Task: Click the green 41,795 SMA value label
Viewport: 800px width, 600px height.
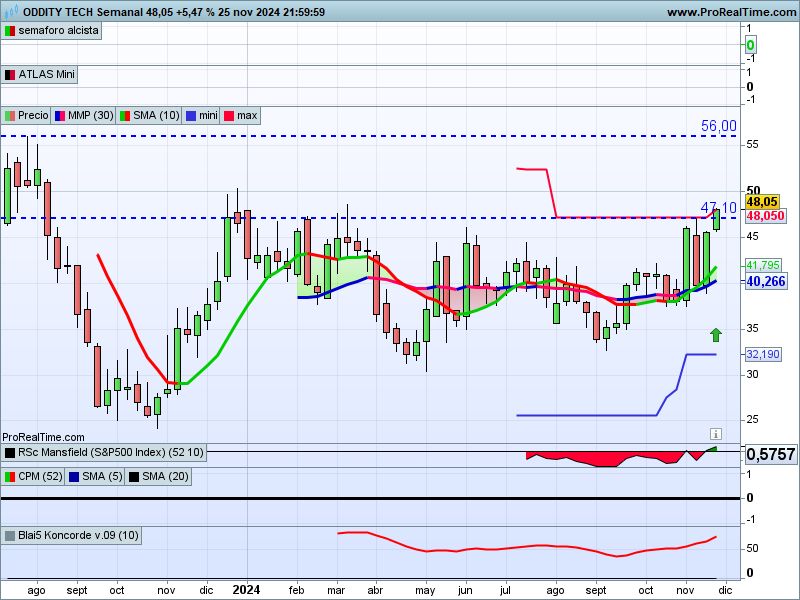Action: (763, 265)
